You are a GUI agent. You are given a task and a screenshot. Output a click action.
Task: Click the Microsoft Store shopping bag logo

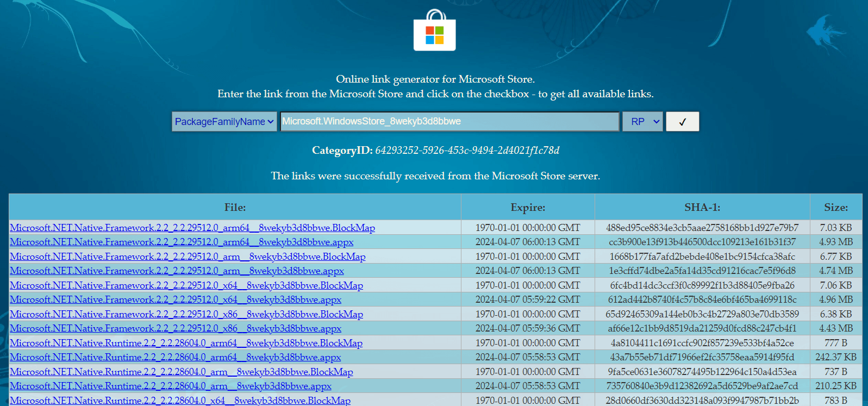434,31
